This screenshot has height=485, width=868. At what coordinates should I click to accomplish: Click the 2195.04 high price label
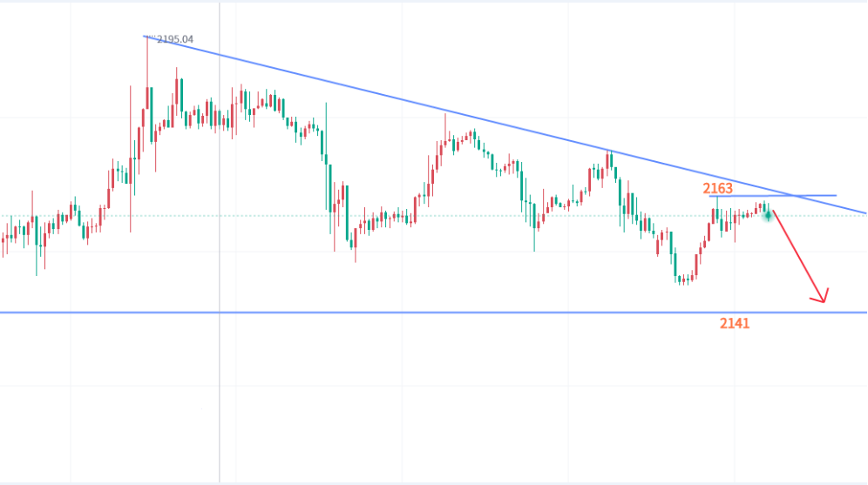(174, 39)
